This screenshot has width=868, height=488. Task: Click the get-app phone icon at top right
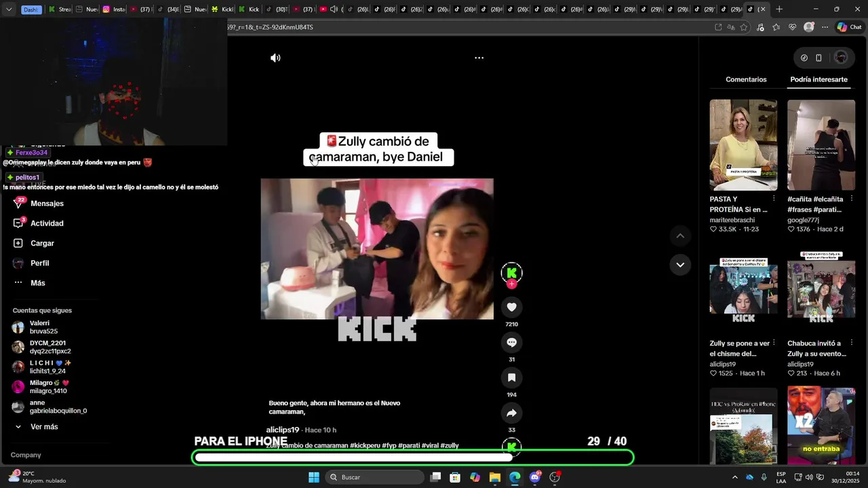coord(818,58)
